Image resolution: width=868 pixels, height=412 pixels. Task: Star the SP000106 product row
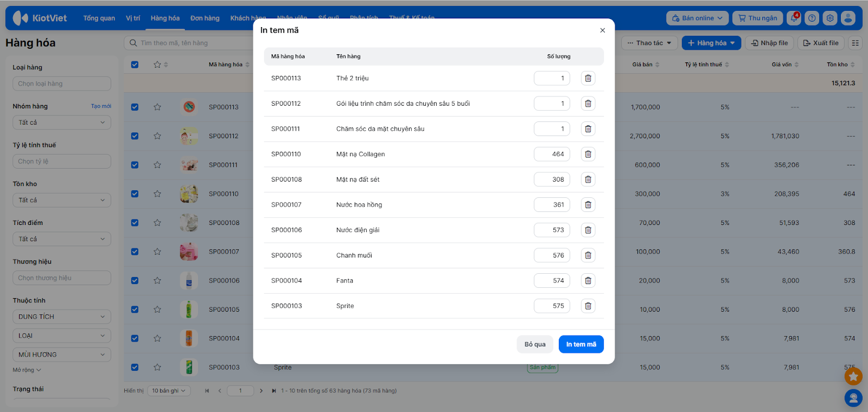[157, 280]
